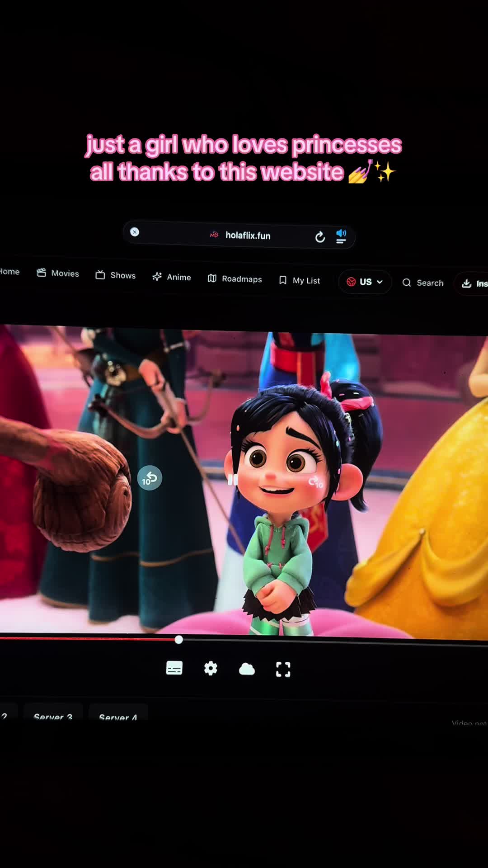Click the holaflix.fun address bar
488x868 pixels.
pos(239,235)
